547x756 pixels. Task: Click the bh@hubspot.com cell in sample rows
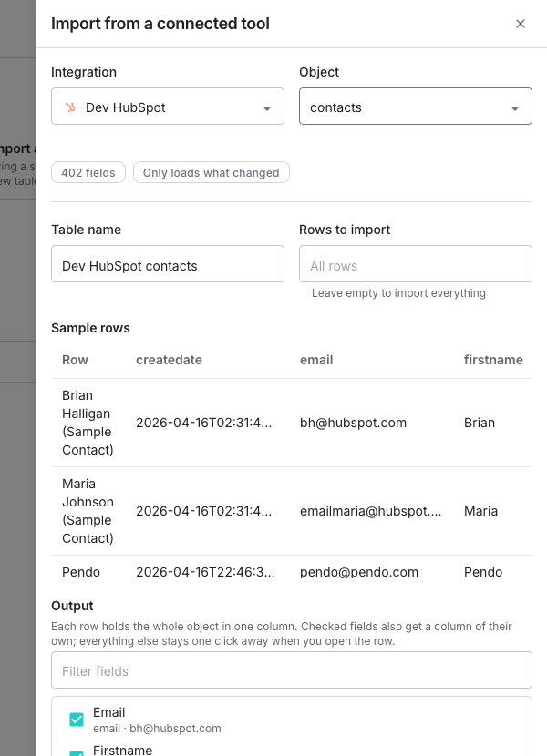(353, 423)
